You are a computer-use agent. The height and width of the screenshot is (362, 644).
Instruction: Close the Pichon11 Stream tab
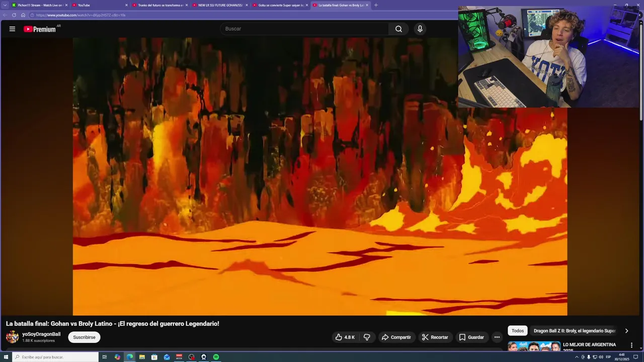coord(66,5)
